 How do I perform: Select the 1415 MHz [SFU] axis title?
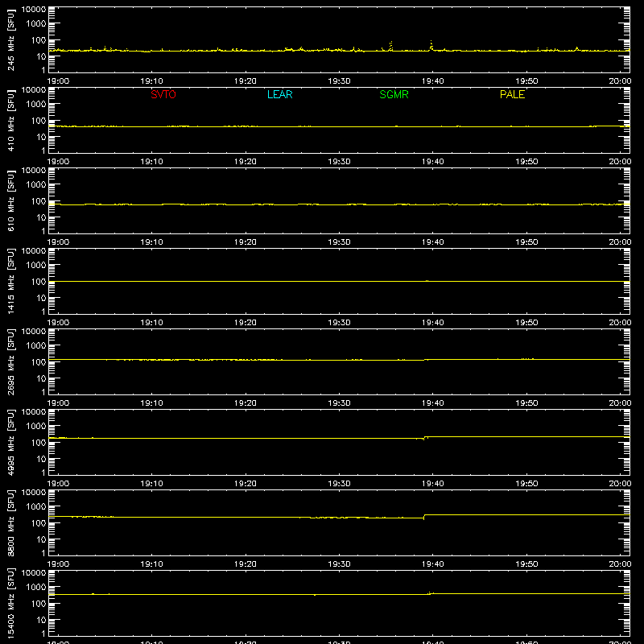(11, 281)
